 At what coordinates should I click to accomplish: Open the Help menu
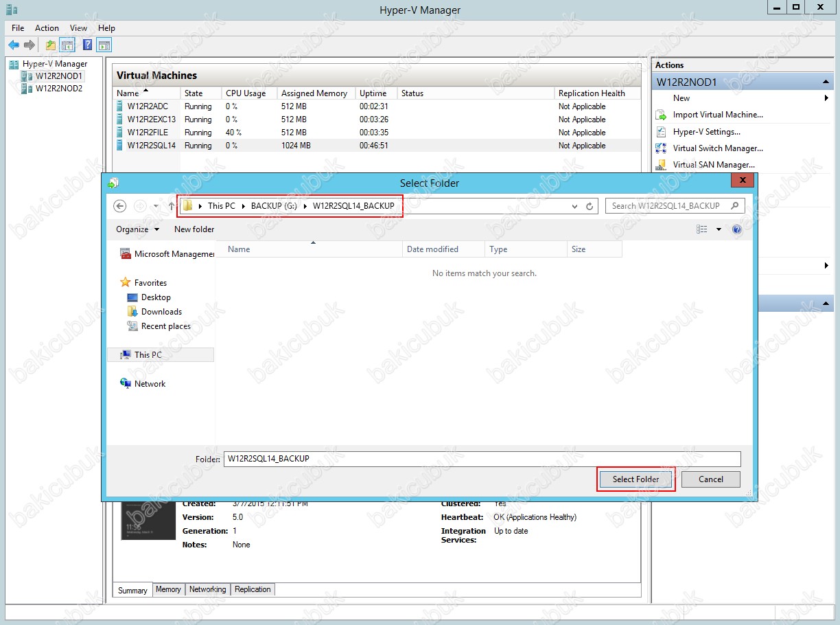coord(106,28)
